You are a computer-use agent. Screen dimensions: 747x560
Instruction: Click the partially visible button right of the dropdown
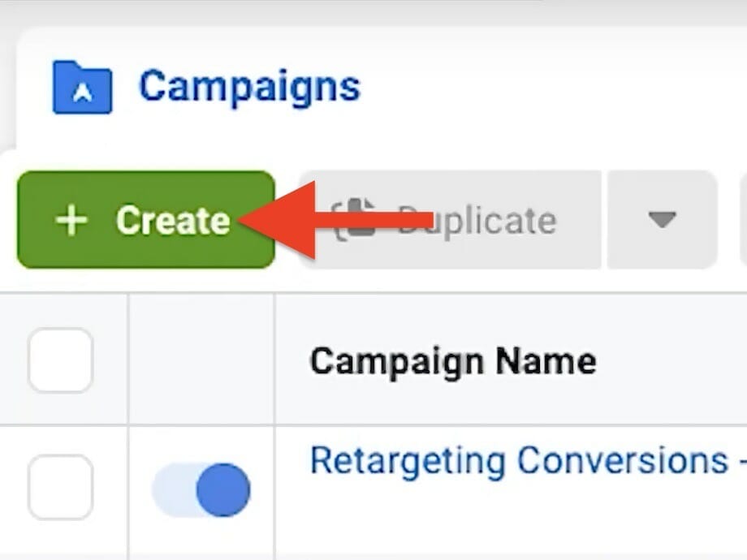(x=742, y=220)
